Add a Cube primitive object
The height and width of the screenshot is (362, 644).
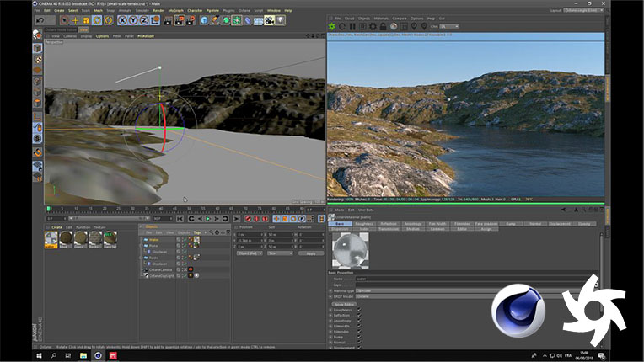click(205, 19)
